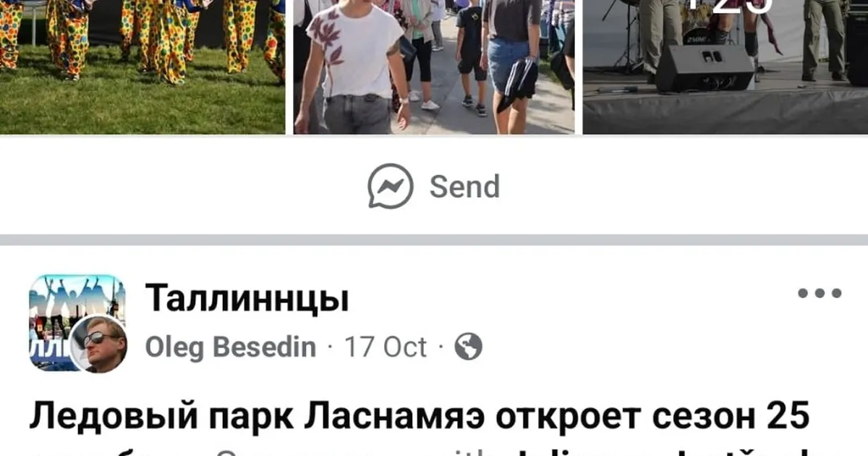Open the stage band photo with plus overlay
868x456 pixels.
(726, 67)
